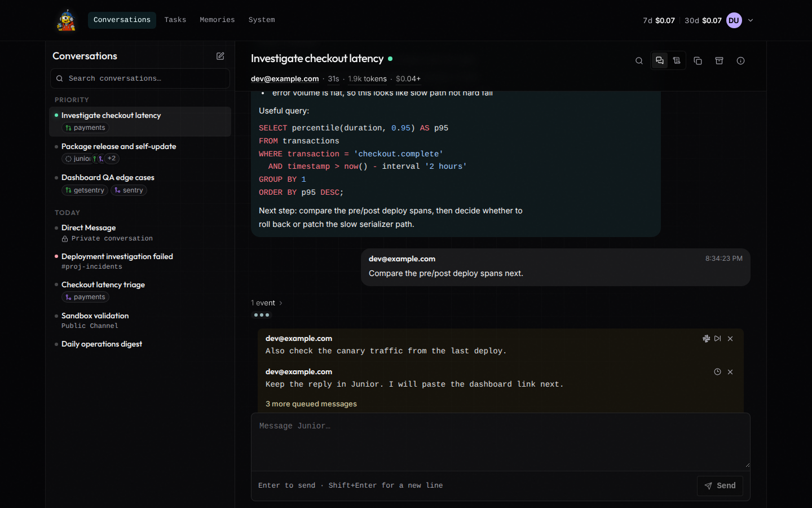This screenshot has height=508, width=812.
Task: Send the queued canary message now
Action: pos(717,339)
